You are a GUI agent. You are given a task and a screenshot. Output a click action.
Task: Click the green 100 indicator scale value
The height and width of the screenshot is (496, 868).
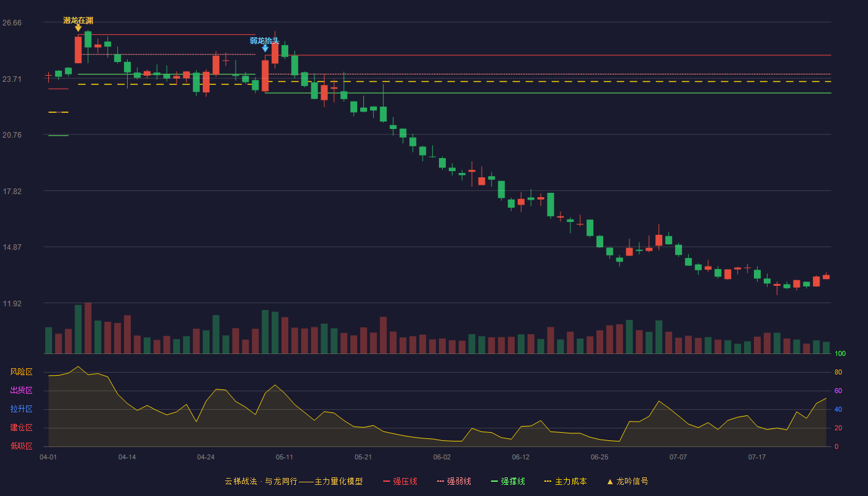(840, 353)
